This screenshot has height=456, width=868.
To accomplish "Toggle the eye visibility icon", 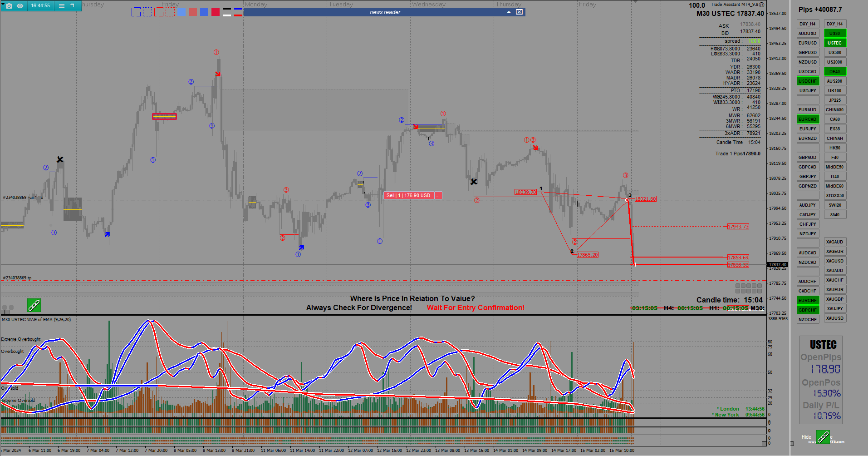I will 20,6.
